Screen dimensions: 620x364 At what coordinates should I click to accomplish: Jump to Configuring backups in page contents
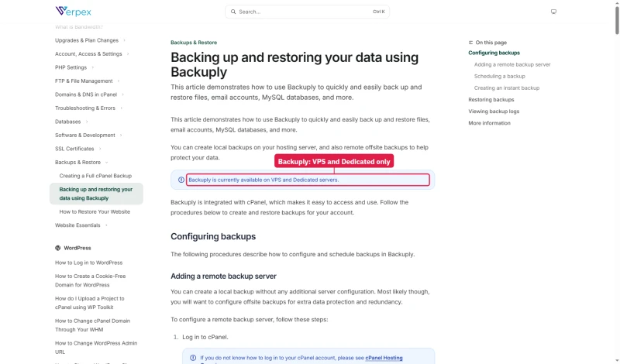point(494,53)
